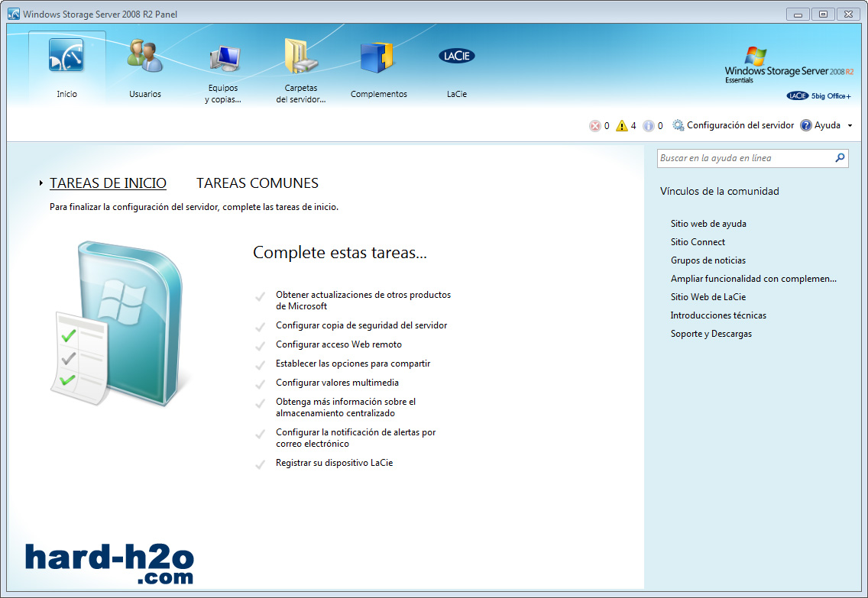Open Soporte y Descargas link

[711, 334]
